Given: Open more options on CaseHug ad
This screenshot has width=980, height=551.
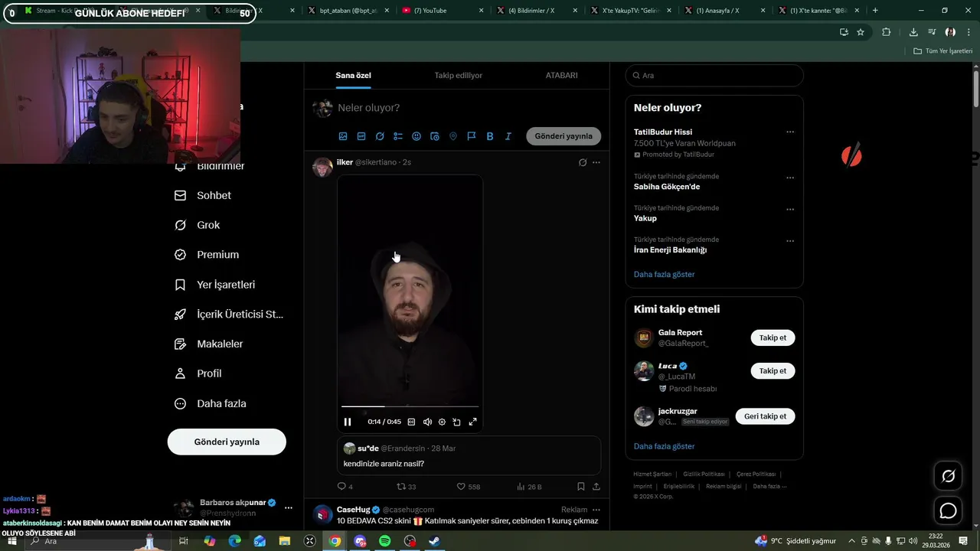Looking at the screenshot, I should [x=596, y=510].
